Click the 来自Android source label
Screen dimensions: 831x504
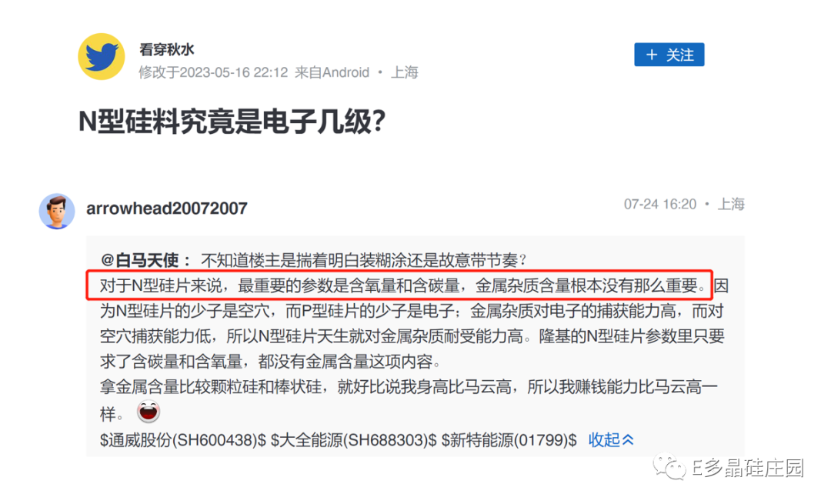tap(332, 72)
